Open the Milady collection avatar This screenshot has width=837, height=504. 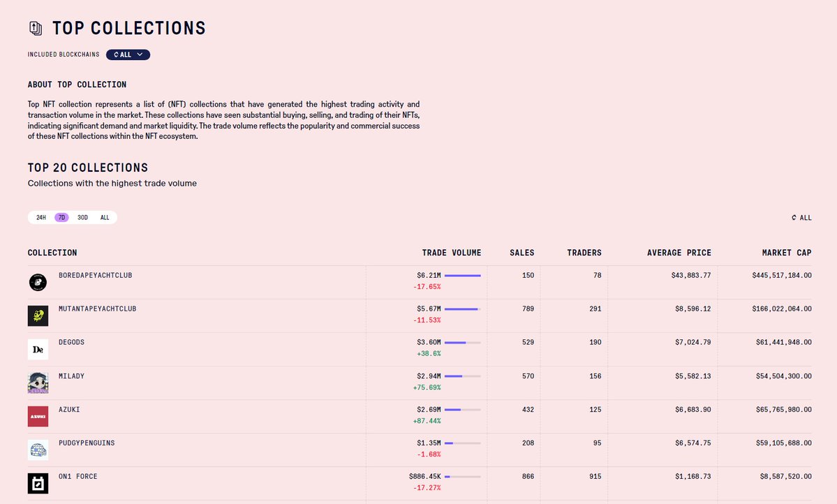click(x=38, y=383)
